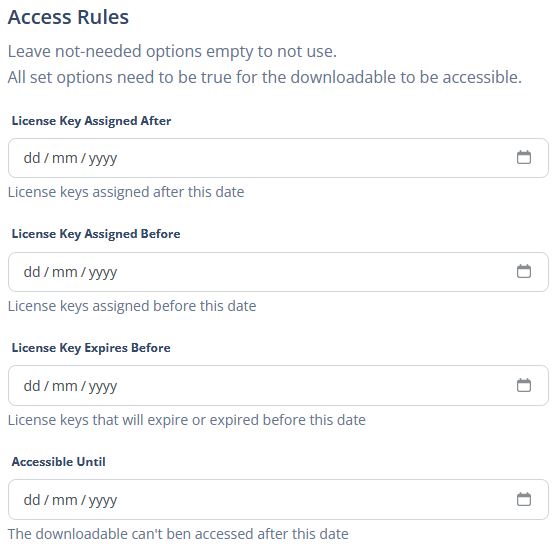Click the Accessible Until label
Image resolution: width=559 pixels, height=554 pixels.
(58, 462)
